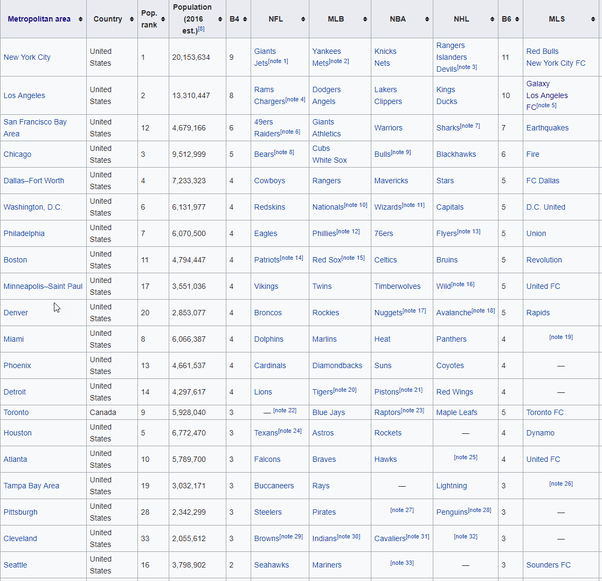Sort by B4 column arrows
The height and width of the screenshot is (581, 602).
coord(245,19)
